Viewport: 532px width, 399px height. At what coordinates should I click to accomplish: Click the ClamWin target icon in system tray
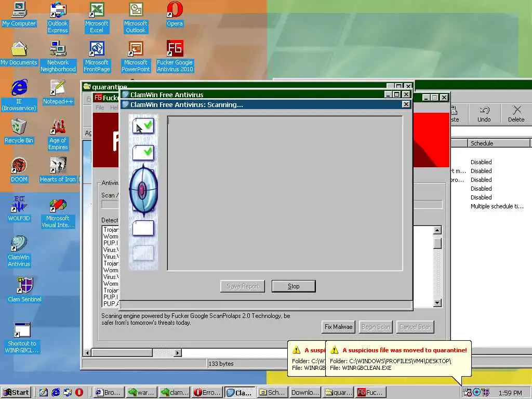click(476, 392)
